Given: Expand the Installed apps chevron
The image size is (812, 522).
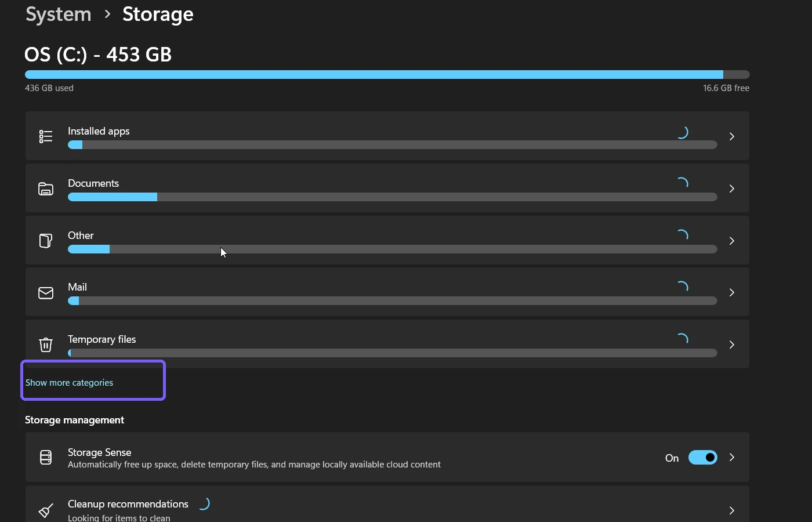Looking at the screenshot, I should (x=732, y=136).
